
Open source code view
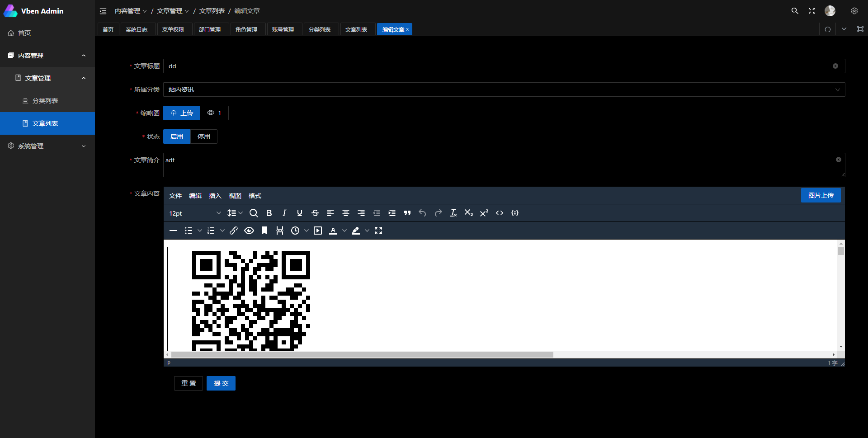coord(500,213)
